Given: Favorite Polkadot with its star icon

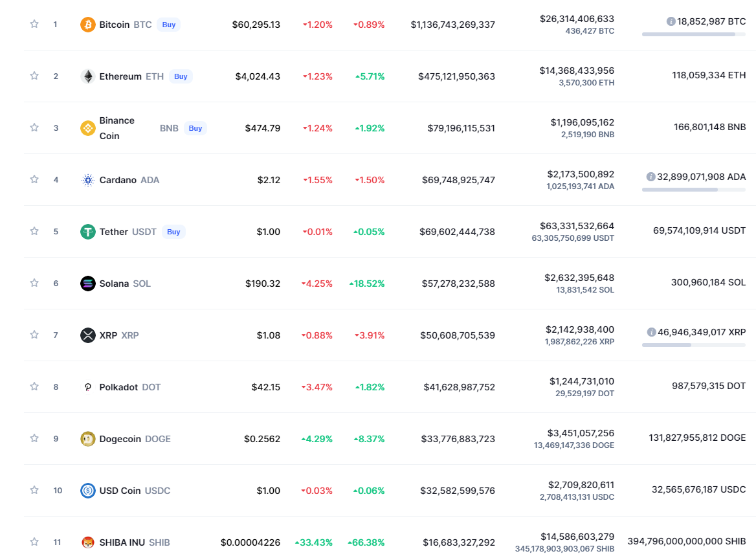Looking at the screenshot, I should coord(34,386).
